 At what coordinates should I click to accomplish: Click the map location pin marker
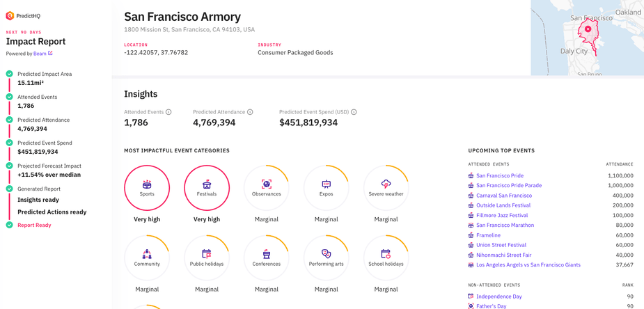[588, 29]
